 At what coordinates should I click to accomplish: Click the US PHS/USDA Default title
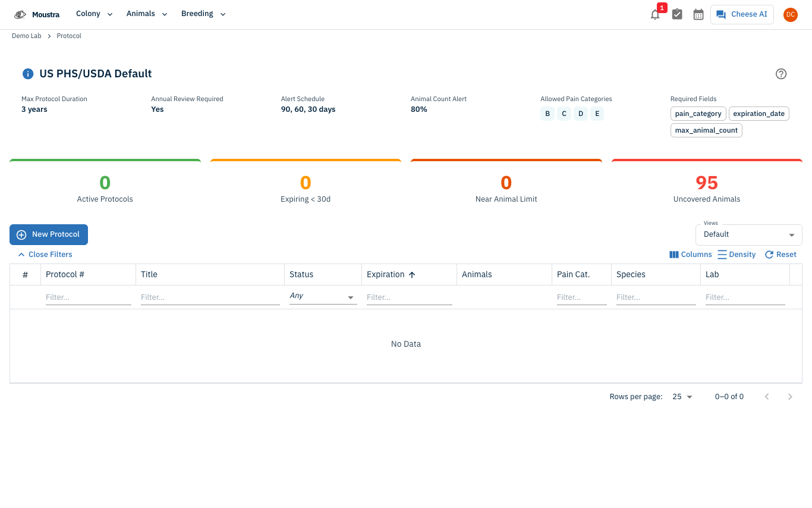click(96, 74)
